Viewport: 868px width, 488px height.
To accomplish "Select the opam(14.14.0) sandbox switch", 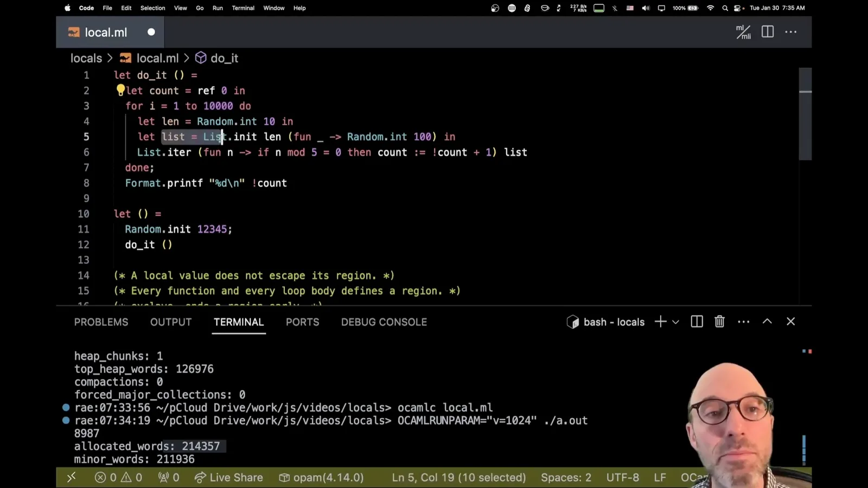I will [321, 477].
